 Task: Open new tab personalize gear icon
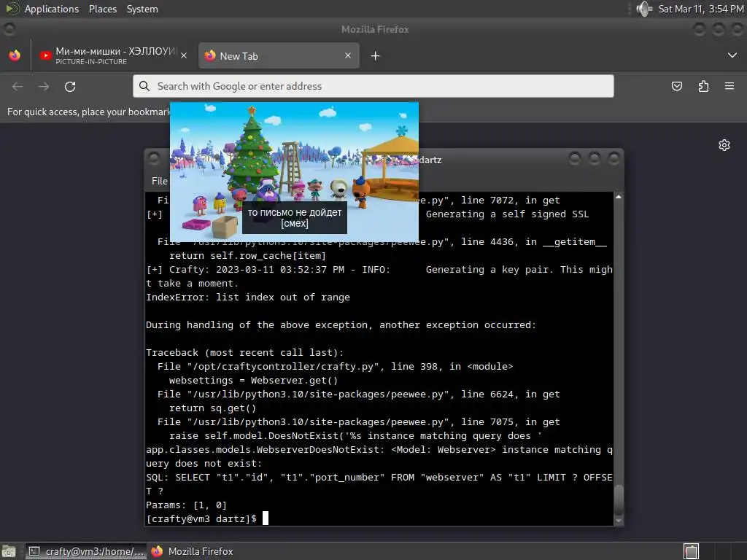coord(724,145)
